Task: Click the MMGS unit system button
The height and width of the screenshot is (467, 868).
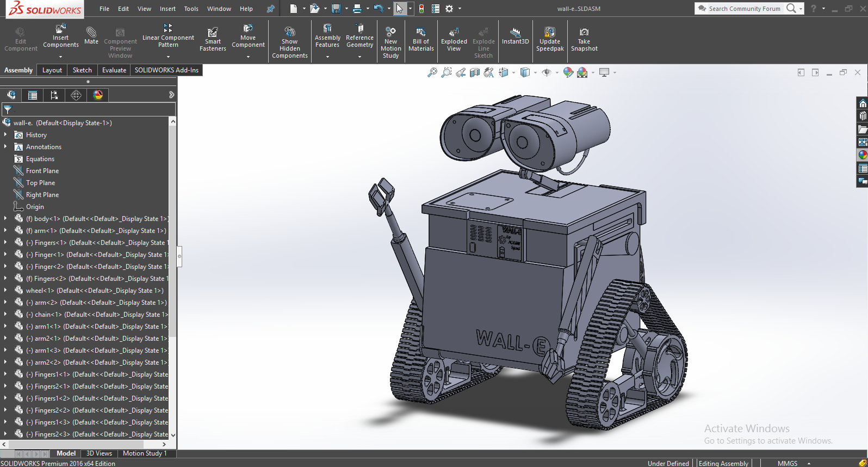Action: coord(787,463)
